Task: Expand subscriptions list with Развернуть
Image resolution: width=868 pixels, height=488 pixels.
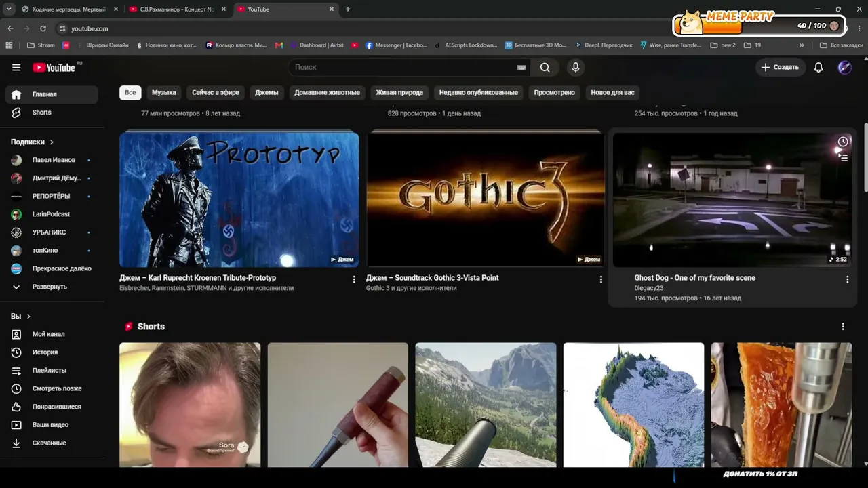Action: click(52, 287)
